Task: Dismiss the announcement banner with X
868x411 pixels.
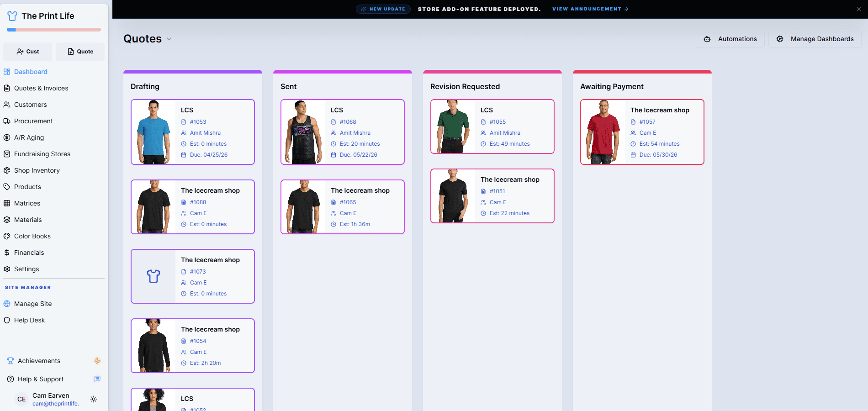Action: 859,9
